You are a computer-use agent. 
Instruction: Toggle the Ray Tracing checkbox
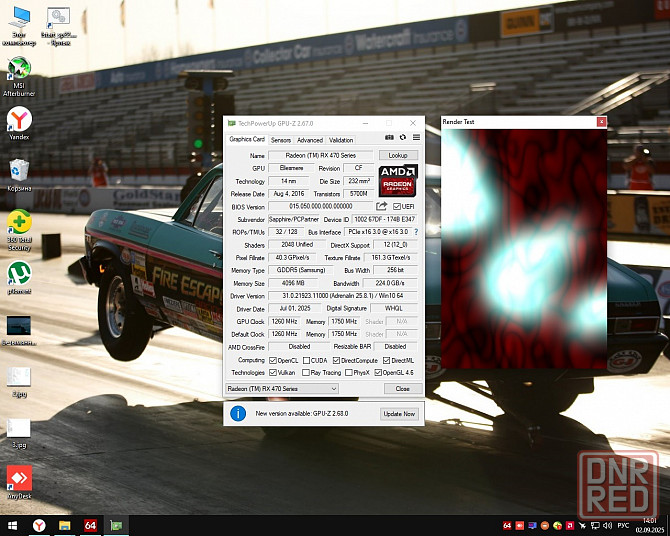coord(306,372)
